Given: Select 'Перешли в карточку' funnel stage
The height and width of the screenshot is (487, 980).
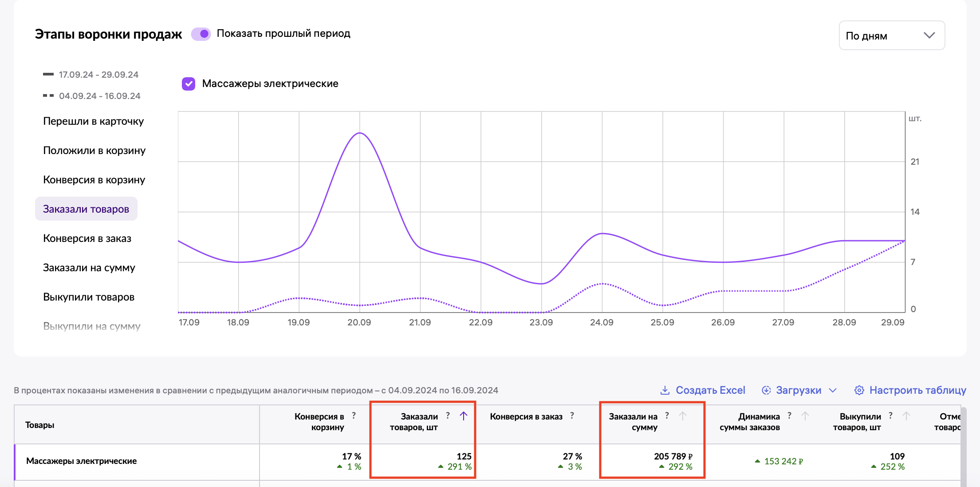Looking at the screenshot, I should (x=94, y=121).
